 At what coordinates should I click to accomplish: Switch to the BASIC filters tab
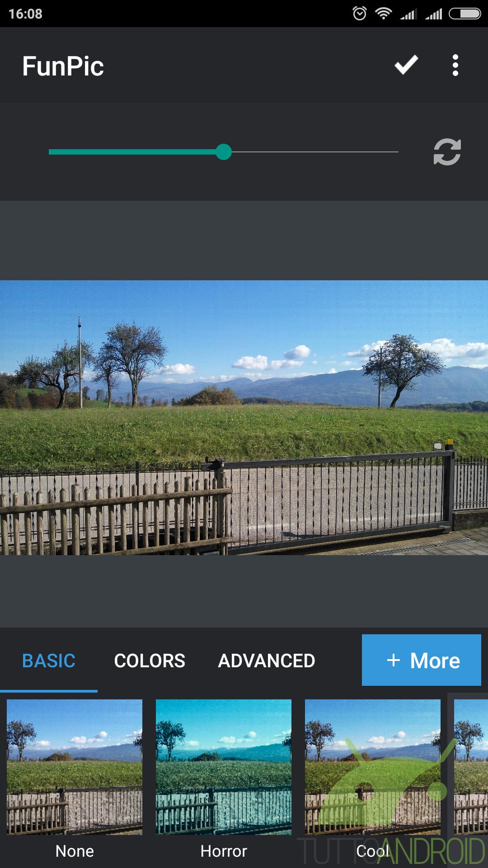(x=49, y=660)
